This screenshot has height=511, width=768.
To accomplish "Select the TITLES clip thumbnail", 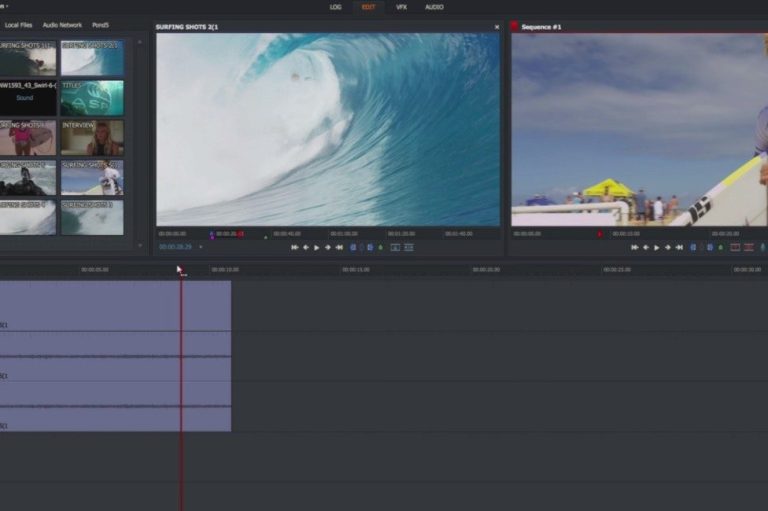I will (92, 98).
